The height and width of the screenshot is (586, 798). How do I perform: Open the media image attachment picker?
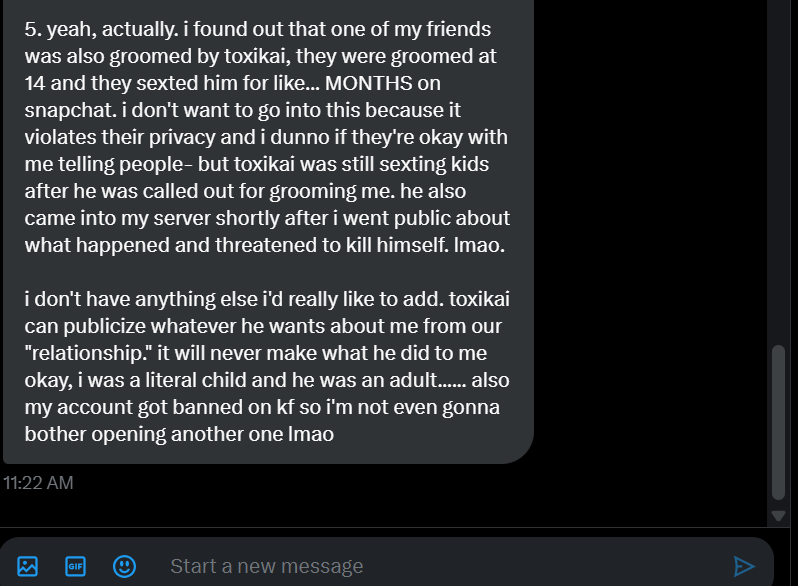point(28,566)
